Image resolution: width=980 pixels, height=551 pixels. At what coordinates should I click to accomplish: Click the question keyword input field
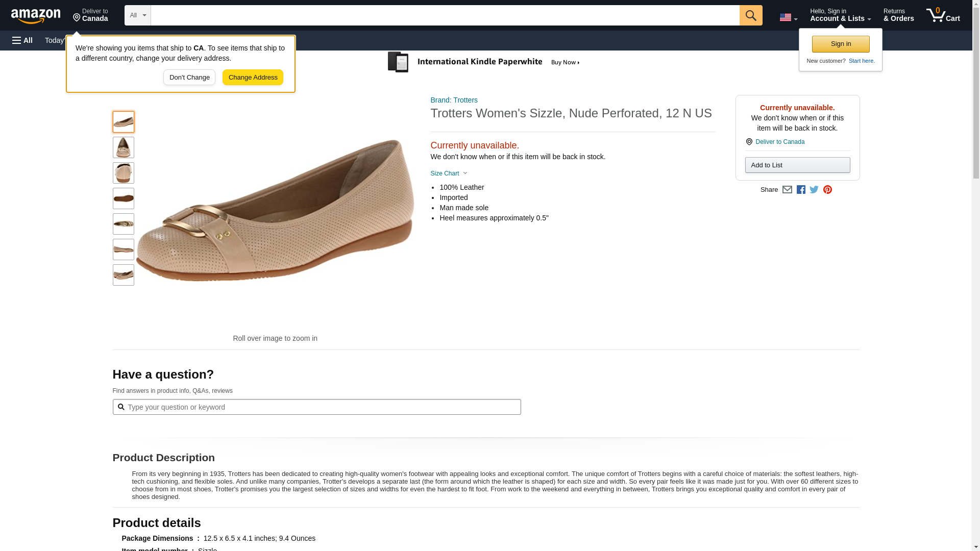click(x=316, y=407)
